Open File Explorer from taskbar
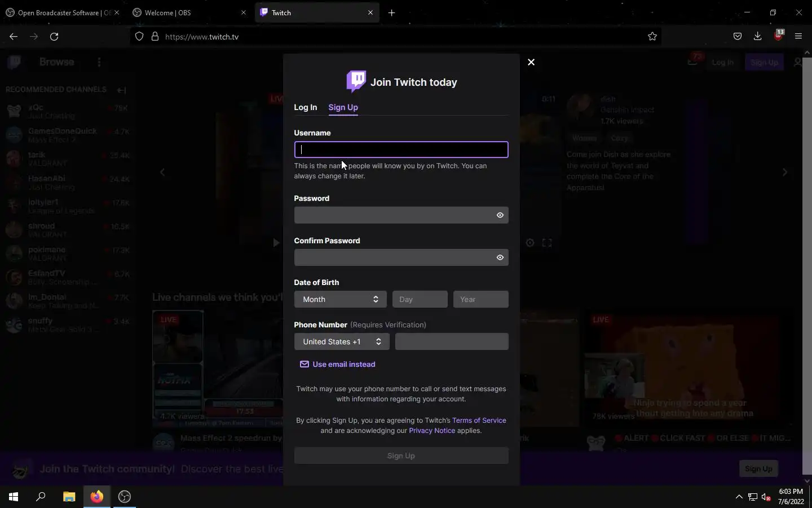812x508 pixels. pos(69,497)
